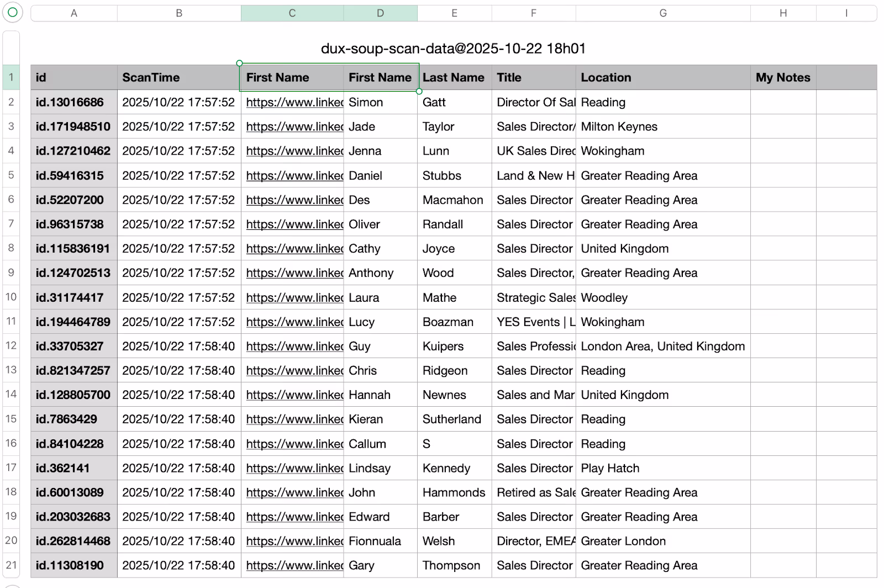884x588 pixels.
Task: Select column G header
Action: (x=663, y=13)
